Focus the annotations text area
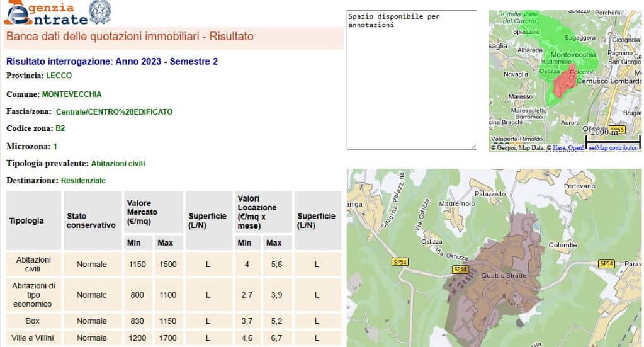Image resolution: width=644 pixels, height=347 pixels. tap(412, 80)
